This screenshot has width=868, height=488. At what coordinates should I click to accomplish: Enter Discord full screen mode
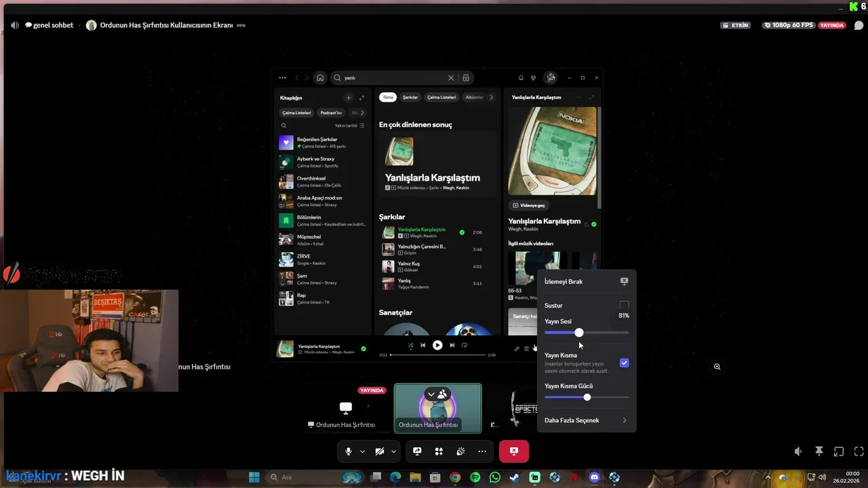pos(859,451)
